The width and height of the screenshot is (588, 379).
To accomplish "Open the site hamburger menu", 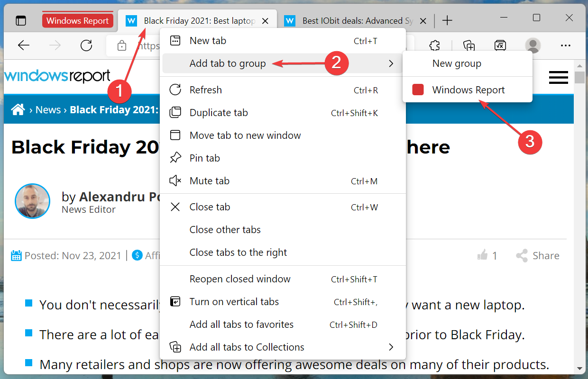I will click(x=559, y=77).
